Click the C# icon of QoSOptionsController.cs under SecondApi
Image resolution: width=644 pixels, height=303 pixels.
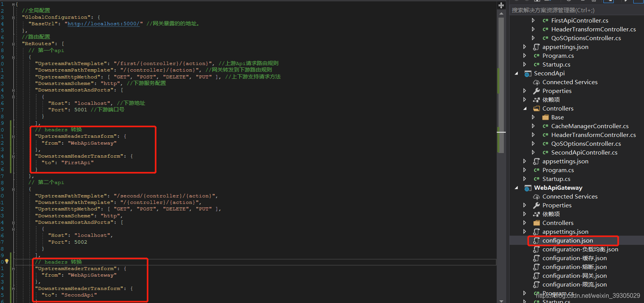(545, 144)
